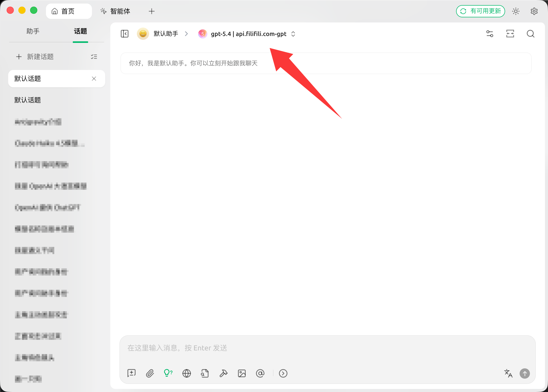Open the second 默认话题 topic

point(57,100)
